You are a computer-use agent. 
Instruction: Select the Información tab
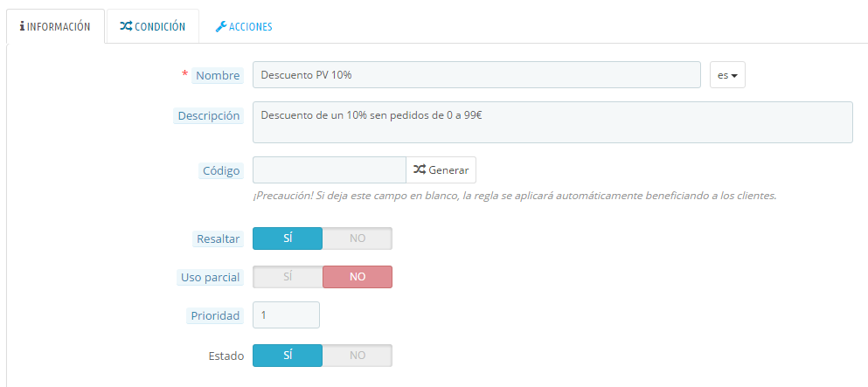[x=55, y=26]
